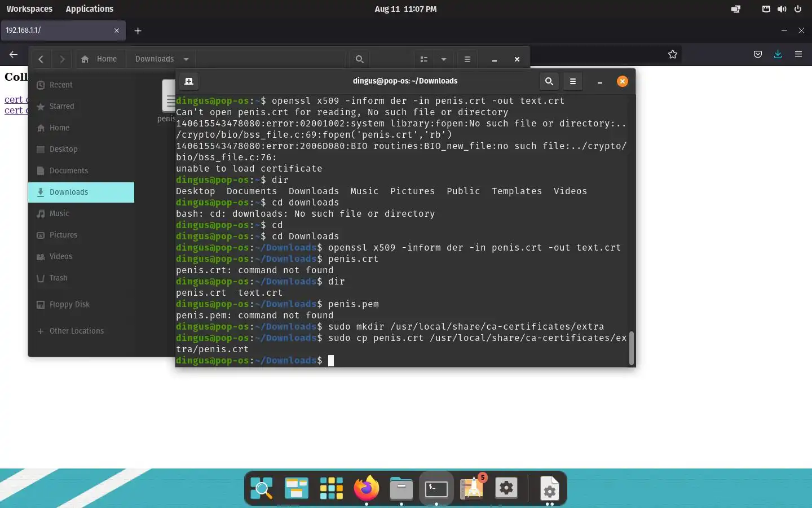The height and width of the screenshot is (508, 812).
Task: Select the 192.168.1.1 browser tab
Action: 63,30
